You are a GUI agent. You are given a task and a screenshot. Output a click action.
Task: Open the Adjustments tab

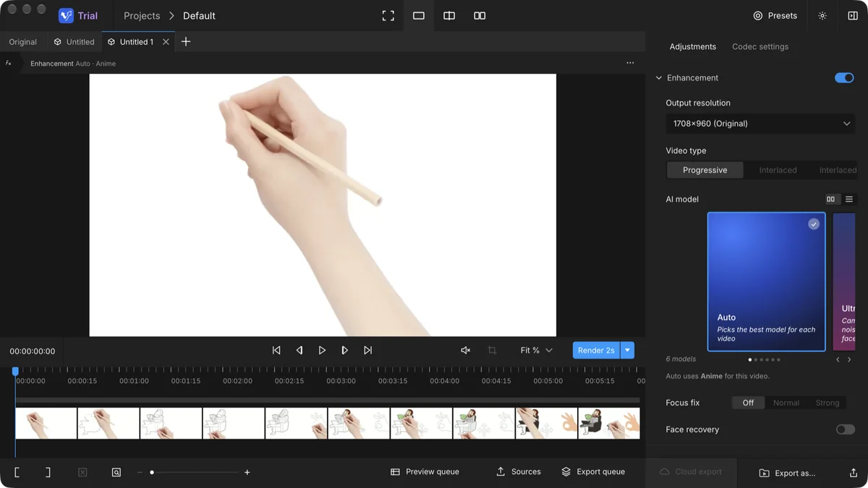692,46
